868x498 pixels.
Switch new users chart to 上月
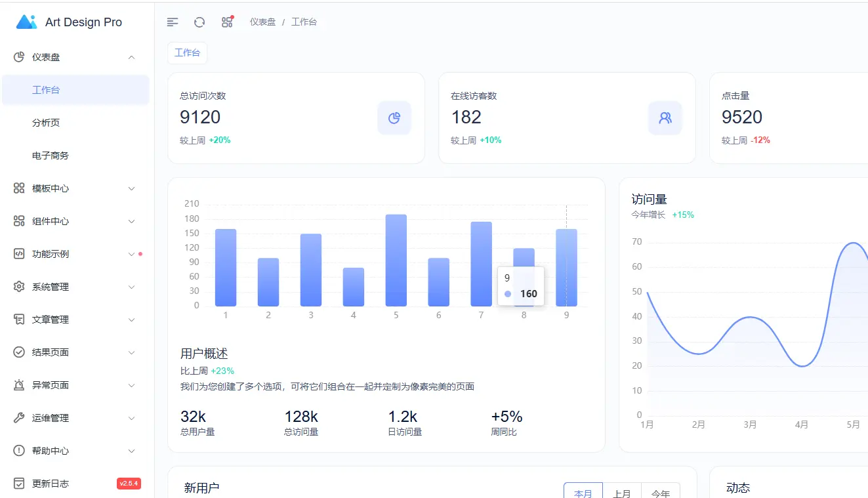tap(622, 492)
